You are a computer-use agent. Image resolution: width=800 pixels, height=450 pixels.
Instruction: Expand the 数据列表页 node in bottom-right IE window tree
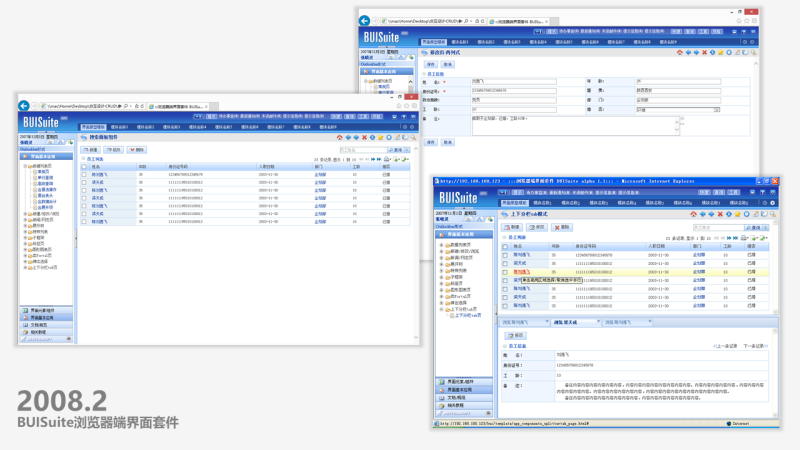tap(442, 245)
